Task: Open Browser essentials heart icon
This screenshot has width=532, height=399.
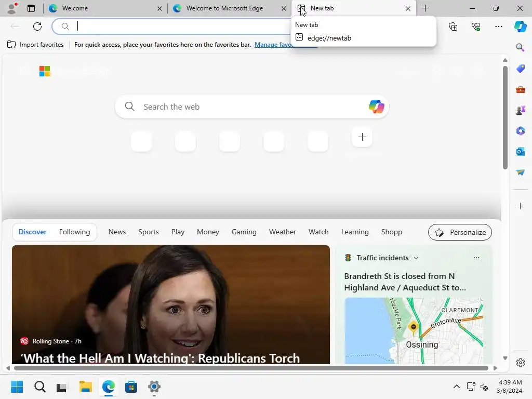Action: point(476,26)
